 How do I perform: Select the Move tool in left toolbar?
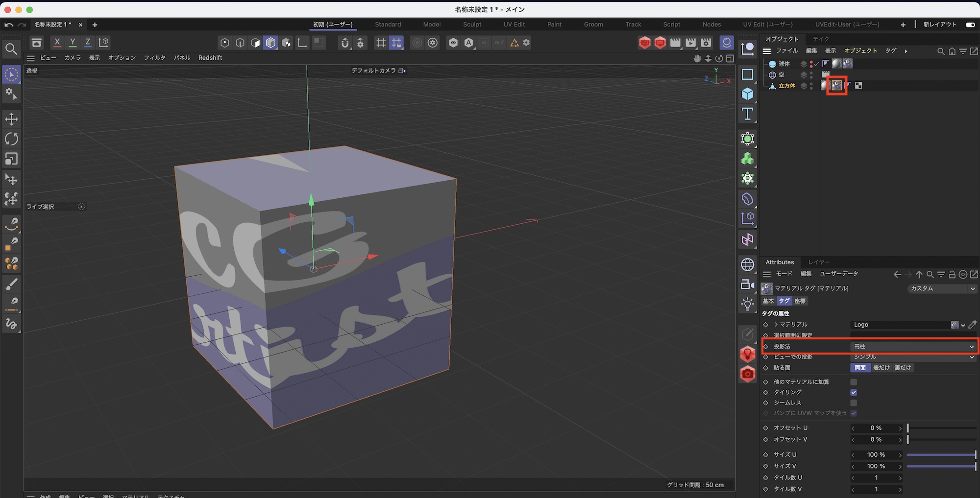(11, 119)
